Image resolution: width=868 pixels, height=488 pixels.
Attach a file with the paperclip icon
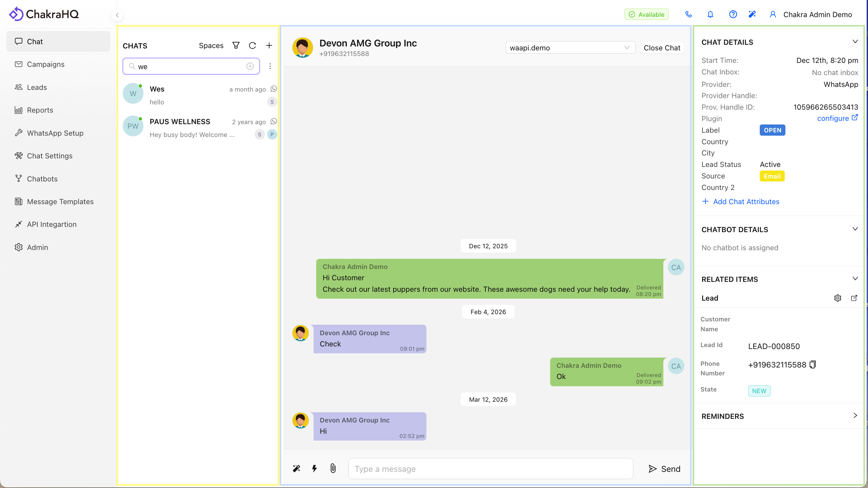pos(333,469)
